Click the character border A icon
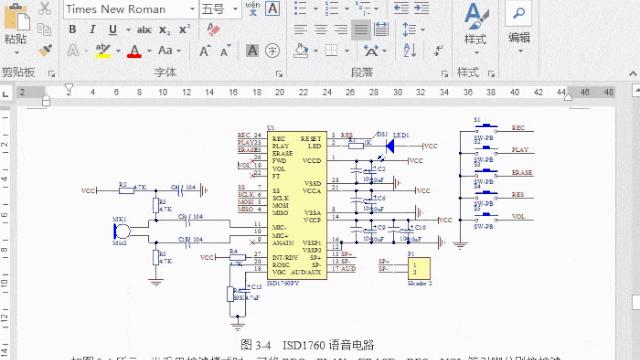Image resolution: width=640 pixels, height=360 pixels. coord(273,8)
